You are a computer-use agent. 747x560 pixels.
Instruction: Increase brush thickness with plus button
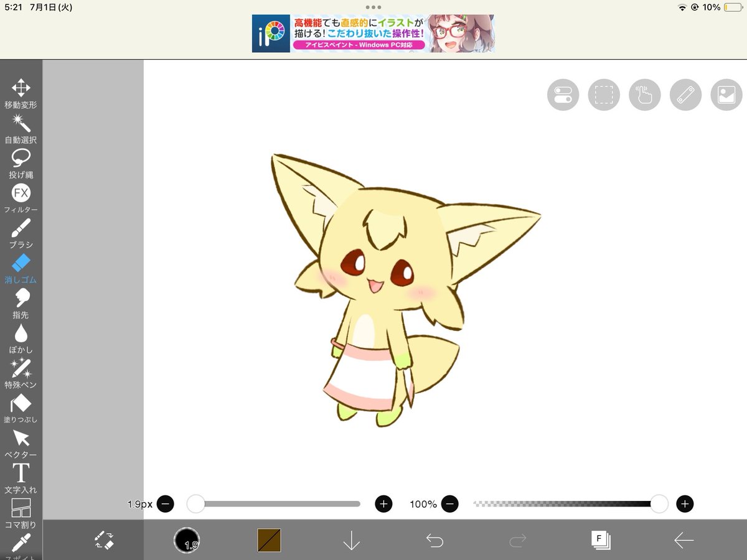383,503
